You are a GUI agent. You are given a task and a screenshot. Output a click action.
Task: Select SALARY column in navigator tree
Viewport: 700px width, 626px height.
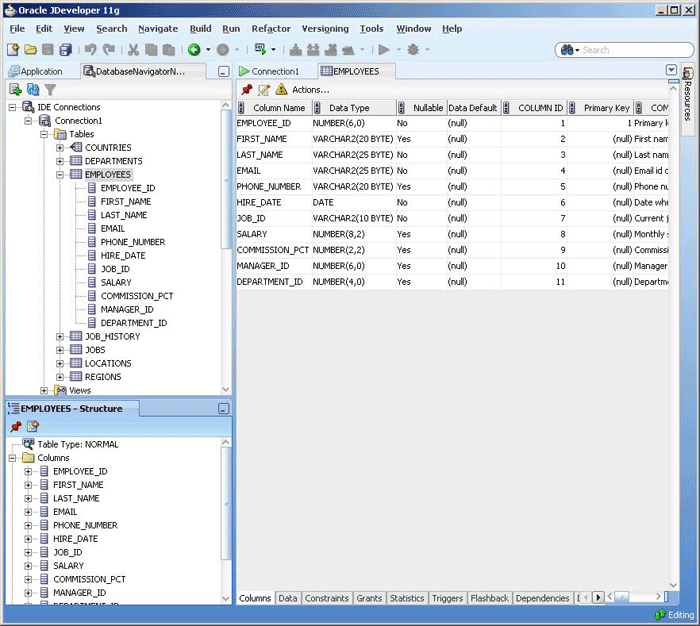click(116, 283)
